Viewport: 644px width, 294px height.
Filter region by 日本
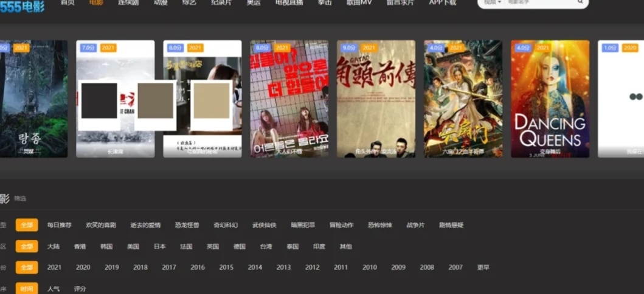(160, 247)
